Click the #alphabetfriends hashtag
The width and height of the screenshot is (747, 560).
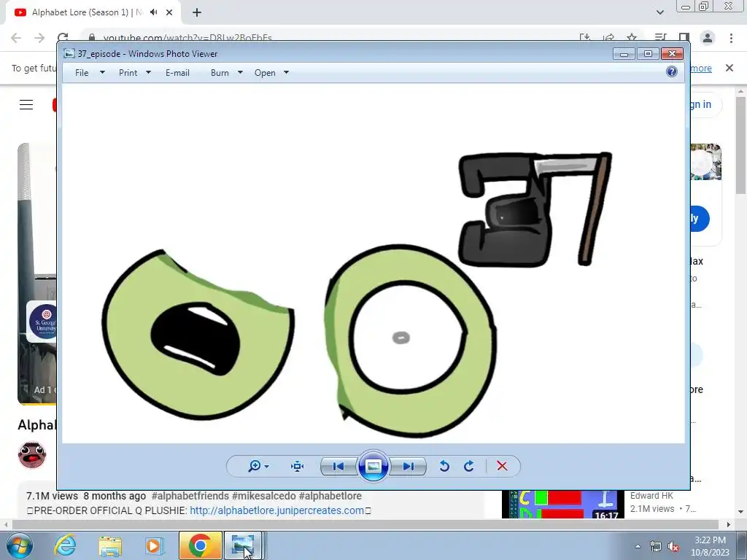pyautogui.click(x=190, y=496)
